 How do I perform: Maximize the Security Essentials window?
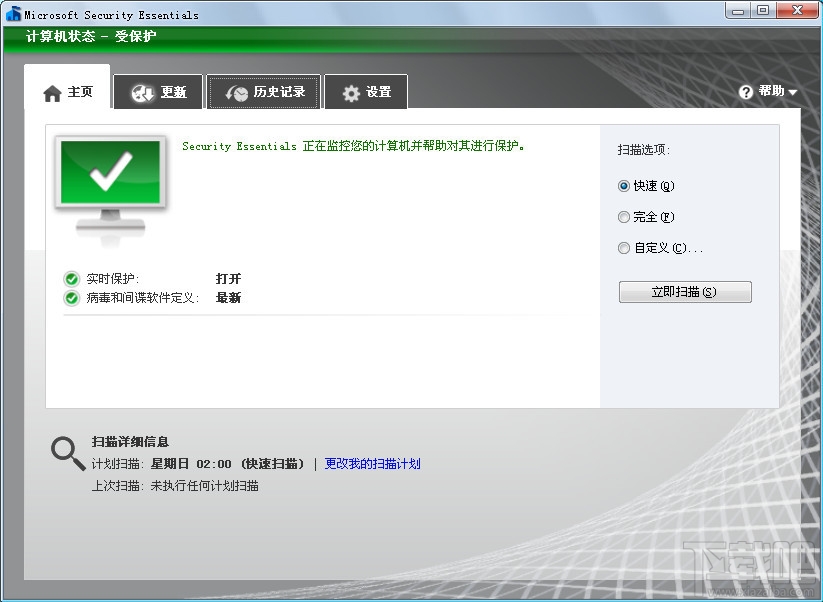click(x=763, y=10)
